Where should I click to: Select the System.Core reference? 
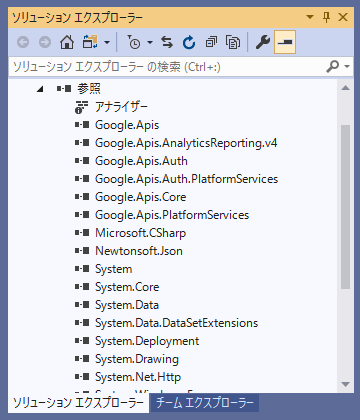[x=127, y=287]
